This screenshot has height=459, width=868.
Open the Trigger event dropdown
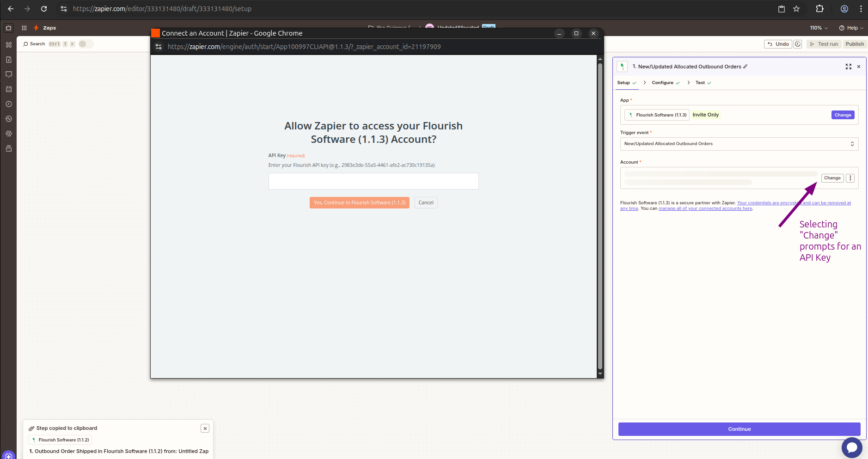pos(739,144)
